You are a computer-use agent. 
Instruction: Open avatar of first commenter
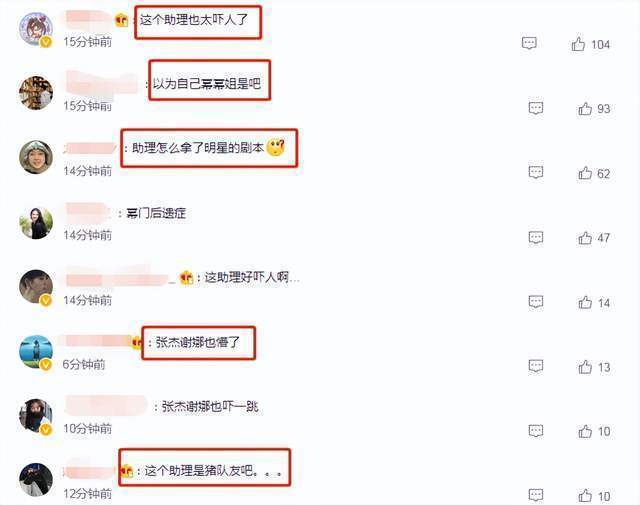(36, 29)
